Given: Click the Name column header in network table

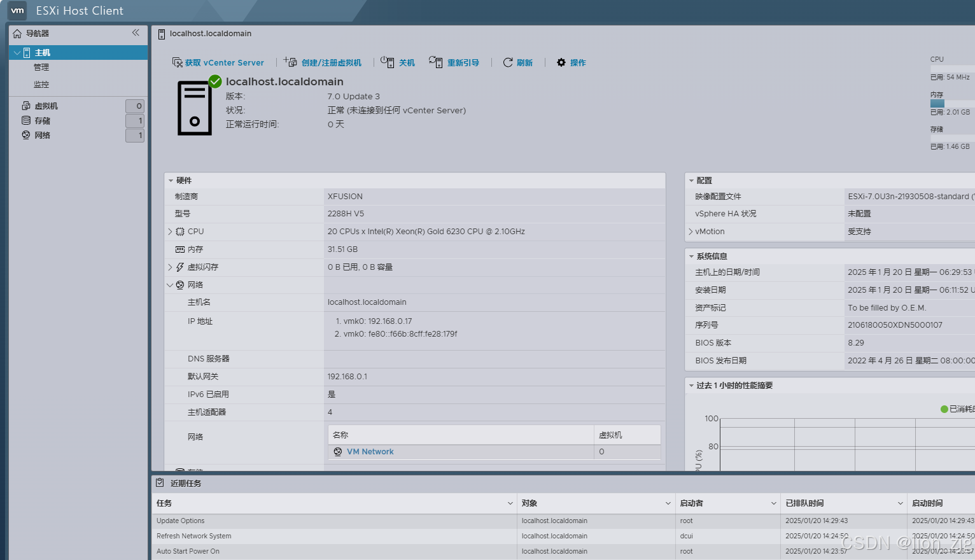Looking at the screenshot, I should pyautogui.click(x=461, y=435).
